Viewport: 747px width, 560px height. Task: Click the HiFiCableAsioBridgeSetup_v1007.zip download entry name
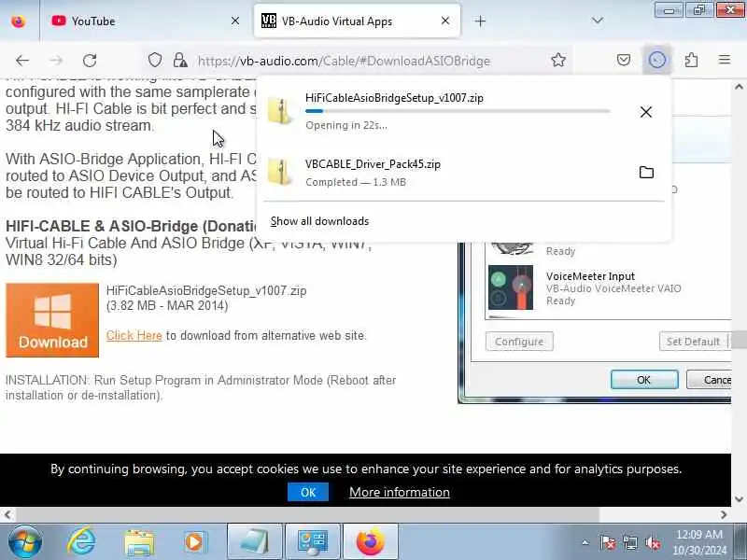pos(394,98)
